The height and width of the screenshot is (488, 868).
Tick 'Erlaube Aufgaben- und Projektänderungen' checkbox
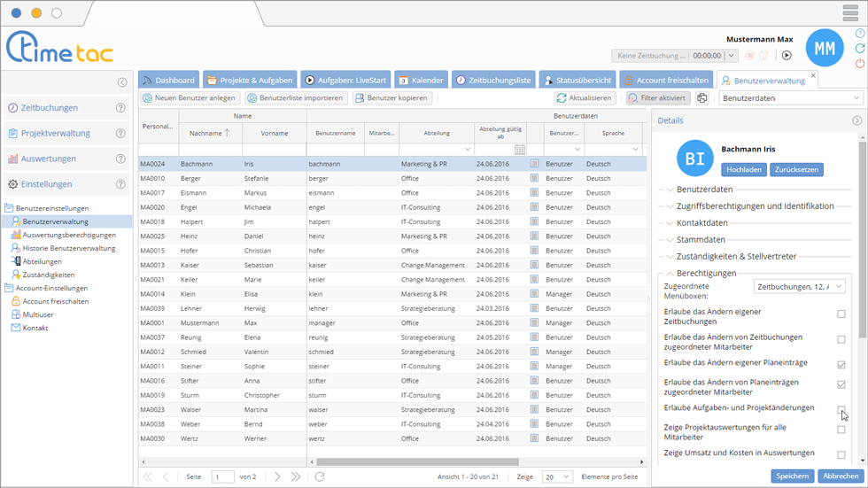point(841,409)
